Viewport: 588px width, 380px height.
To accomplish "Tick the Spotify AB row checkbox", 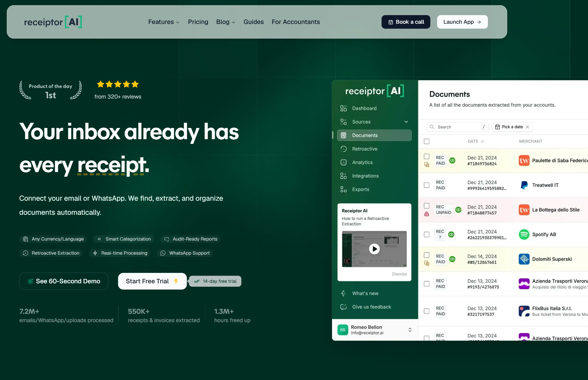I will (x=427, y=235).
